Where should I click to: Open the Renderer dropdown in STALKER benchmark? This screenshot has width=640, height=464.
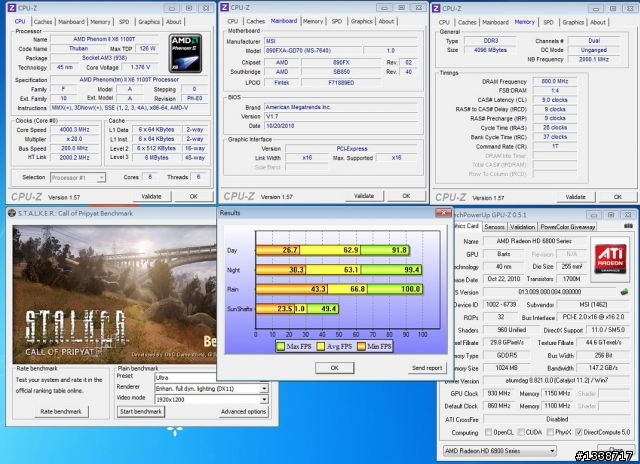coord(211,389)
